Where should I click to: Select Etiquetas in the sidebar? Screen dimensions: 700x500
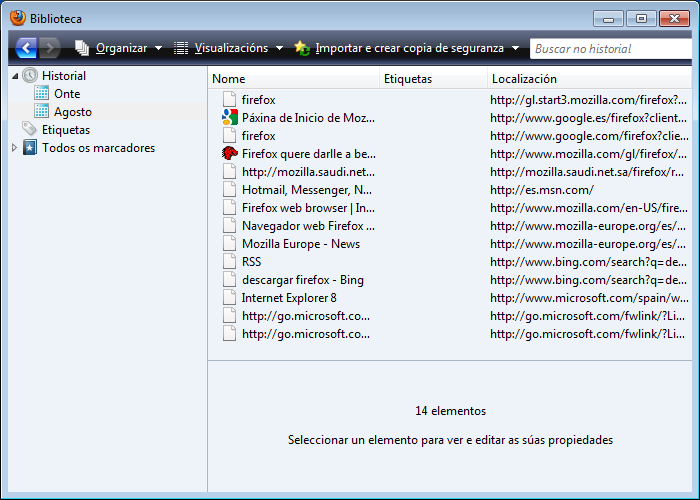[x=66, y=129]
